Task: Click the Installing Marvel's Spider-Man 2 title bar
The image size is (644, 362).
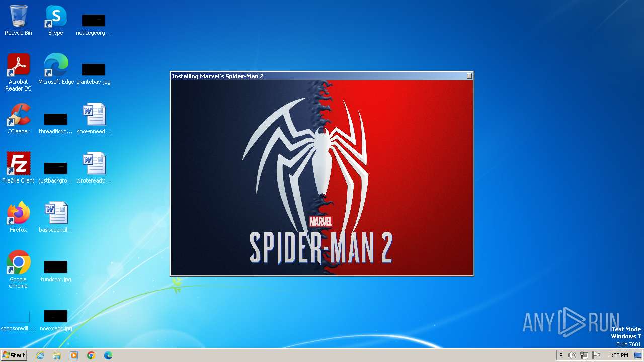Action: pyautogui.click(x=318, y=76)
